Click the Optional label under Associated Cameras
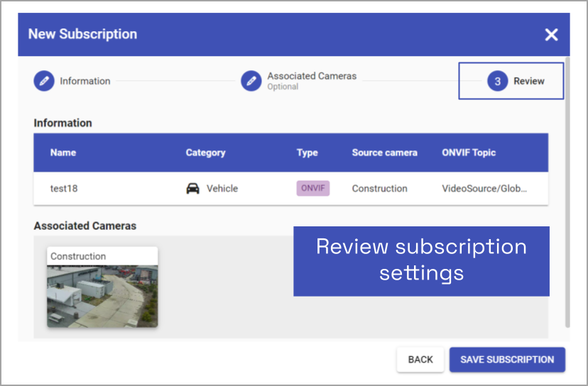The image size is (588, 386). point(283,87)
